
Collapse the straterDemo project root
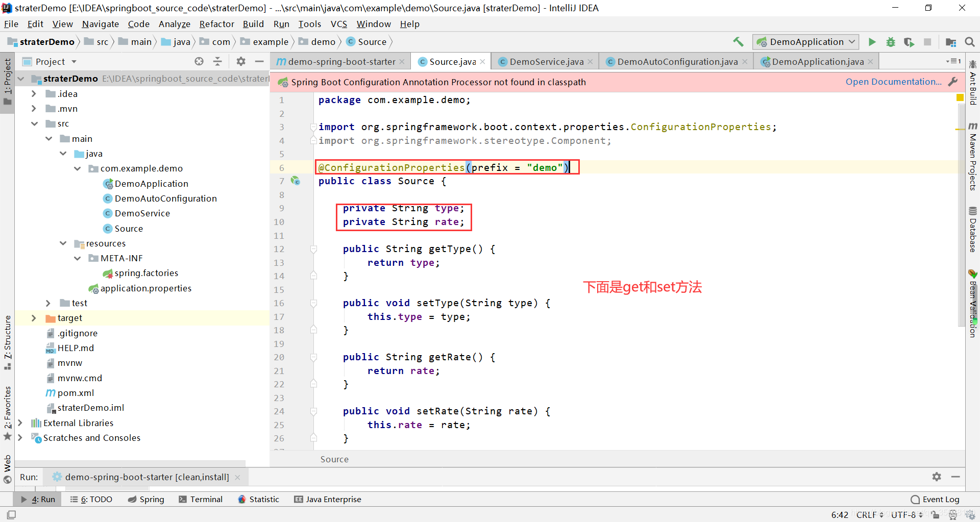pos(21,79)
